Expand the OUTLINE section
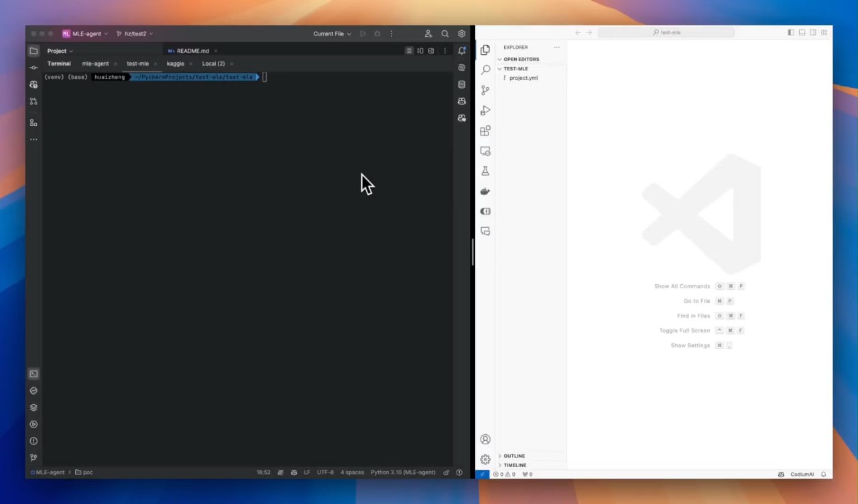The height and width of the screenshot is (504, 858). pyautogui.click(x=514, y=456)
